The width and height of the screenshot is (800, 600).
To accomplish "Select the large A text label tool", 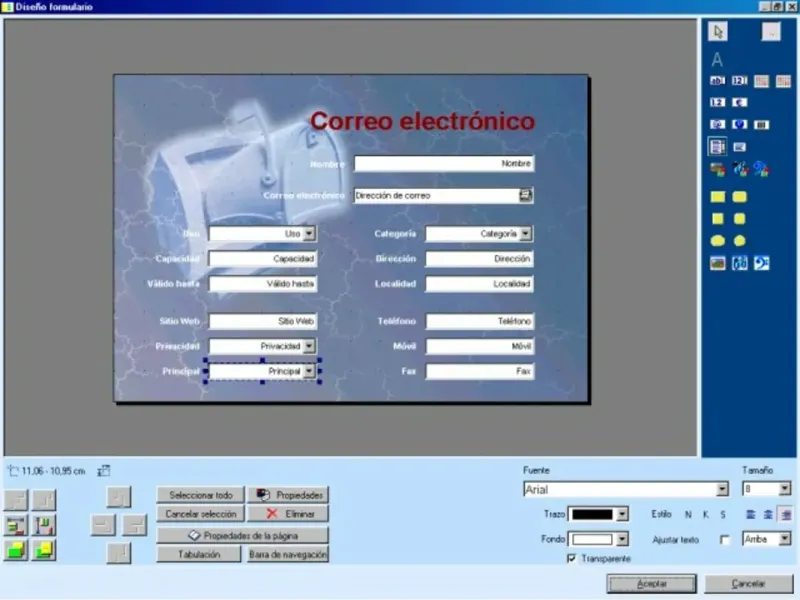I will [717, 60].
